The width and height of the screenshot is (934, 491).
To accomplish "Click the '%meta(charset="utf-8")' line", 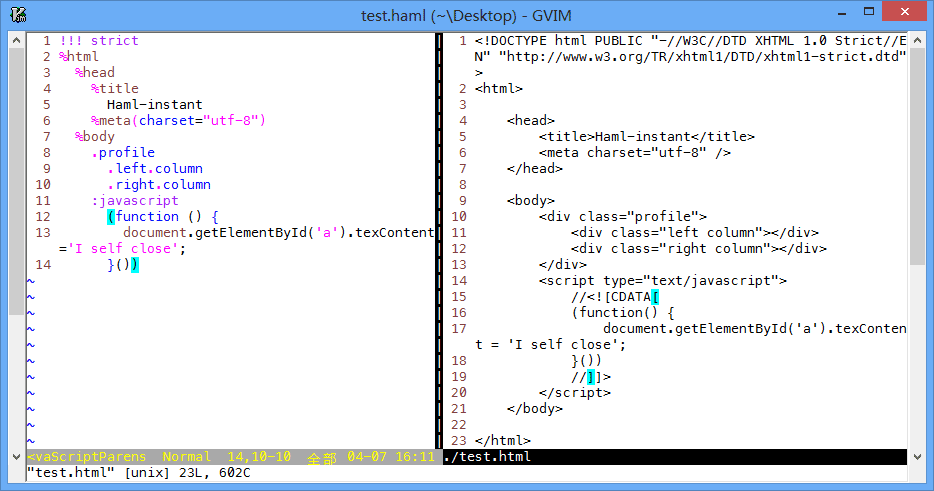I will pyautogui.click(x=178, y=121).
